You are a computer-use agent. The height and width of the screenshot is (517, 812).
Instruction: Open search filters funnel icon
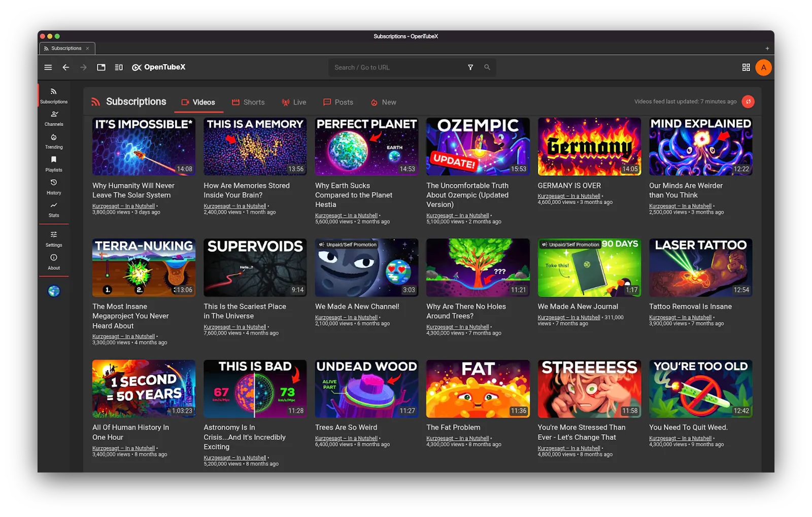point(470,68)
